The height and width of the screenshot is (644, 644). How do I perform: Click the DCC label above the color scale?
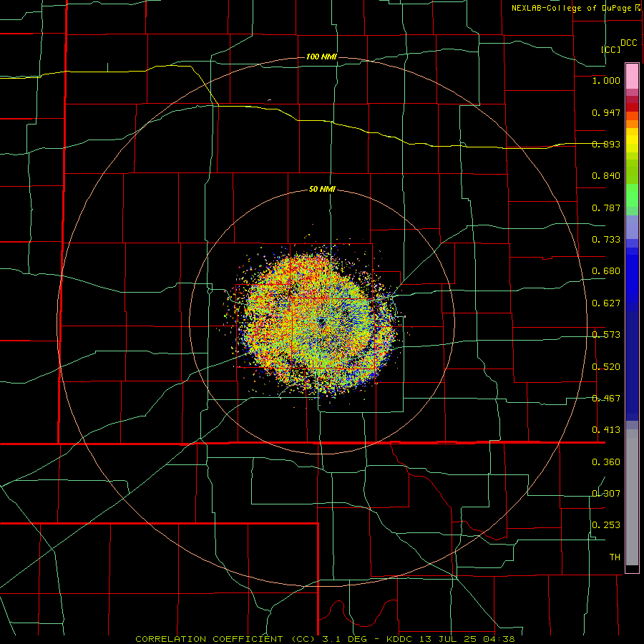(629, 43)
